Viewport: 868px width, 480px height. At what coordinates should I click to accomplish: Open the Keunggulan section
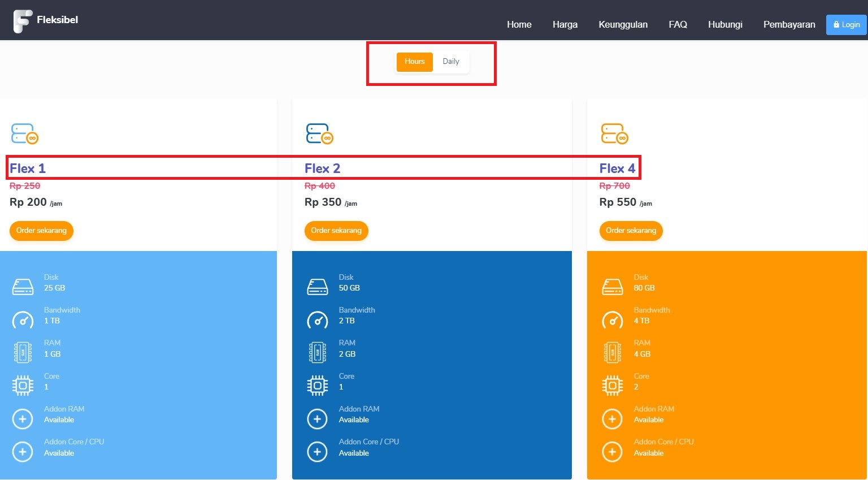coord(623,24)
